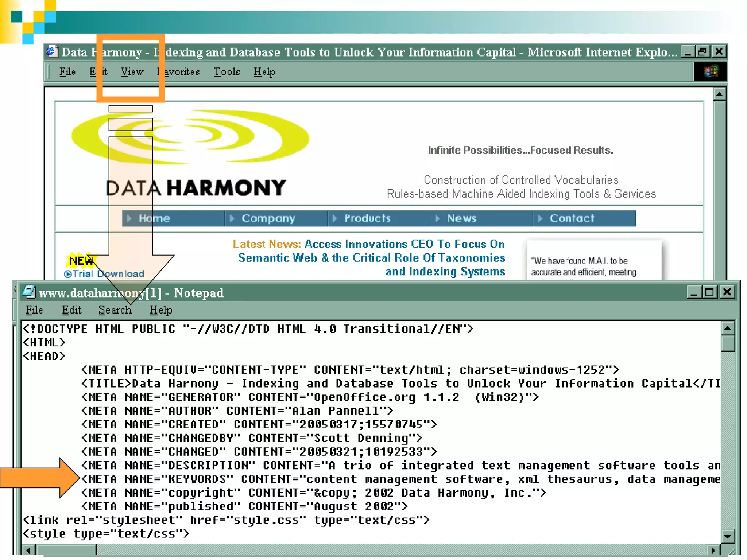Image resolution: width=747 pixels, height=560 pixels.
Task: Open Notepad's Edit menu
Action: click(x=71, y=310)
